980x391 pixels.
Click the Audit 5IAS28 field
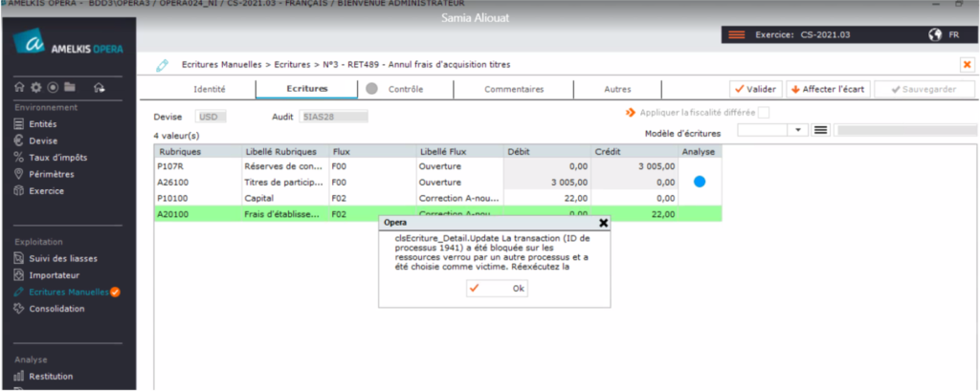click(x=333, y=116)
